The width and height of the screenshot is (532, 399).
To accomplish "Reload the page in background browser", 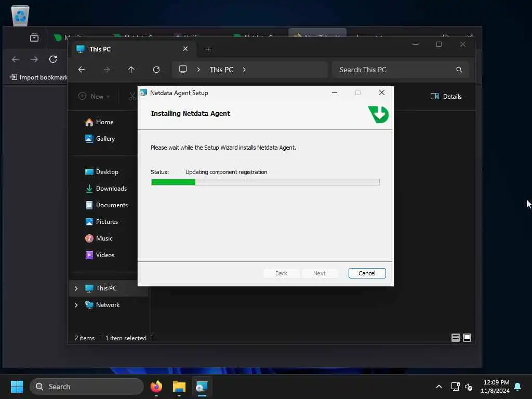I will click(53, 59).
